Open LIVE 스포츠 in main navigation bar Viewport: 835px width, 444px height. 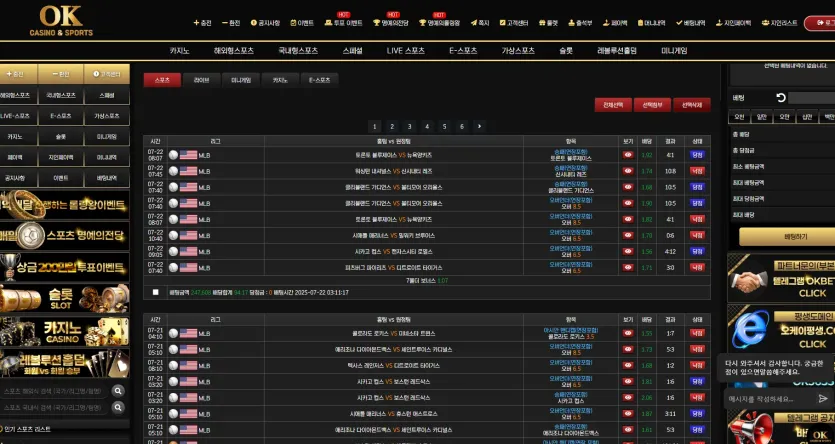[x=406, y=51]
